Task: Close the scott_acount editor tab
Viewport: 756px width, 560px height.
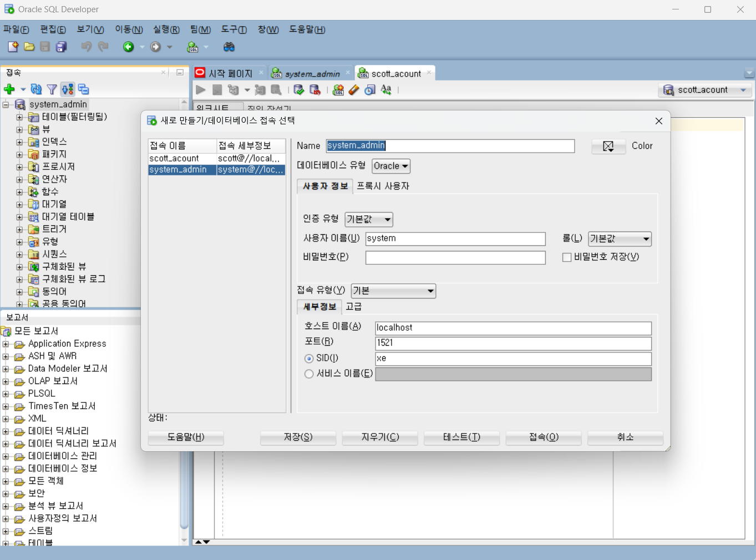Action: (x=429, y=73)
